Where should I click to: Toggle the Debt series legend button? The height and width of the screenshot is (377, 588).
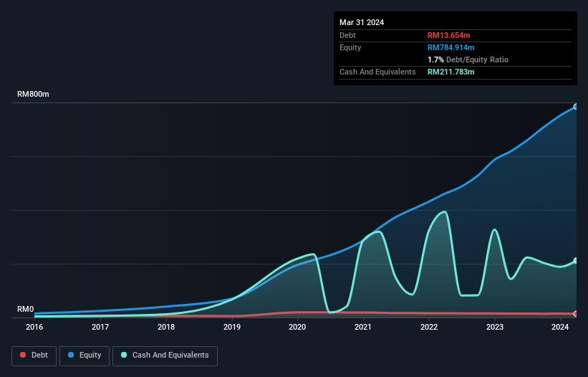(x=34, y=355)
